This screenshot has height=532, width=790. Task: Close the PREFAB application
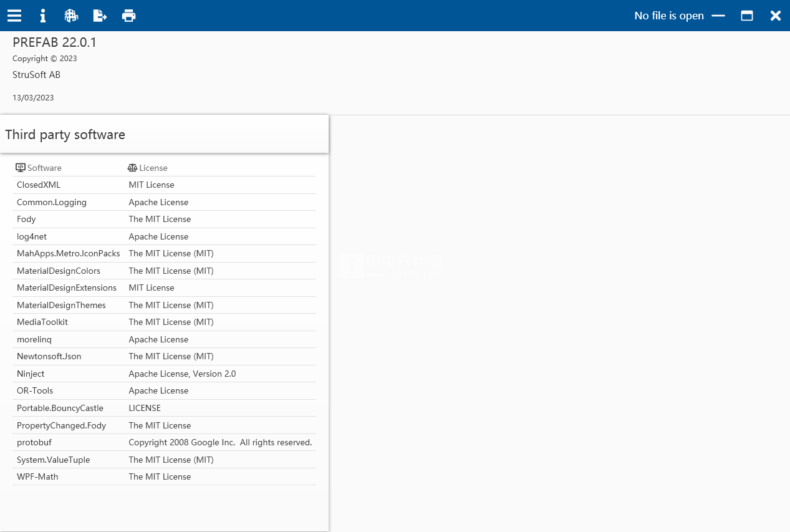[775, 16]
